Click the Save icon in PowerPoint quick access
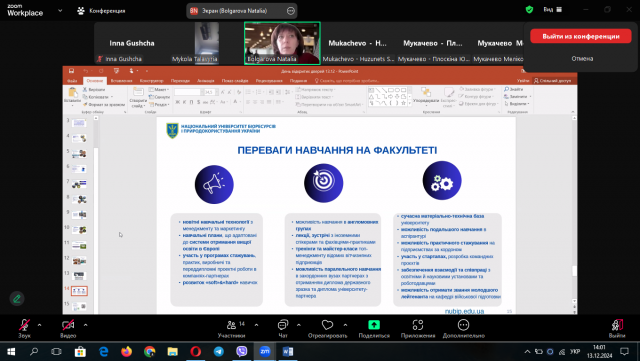Viewport: 640px width, 361px height. 71,71
